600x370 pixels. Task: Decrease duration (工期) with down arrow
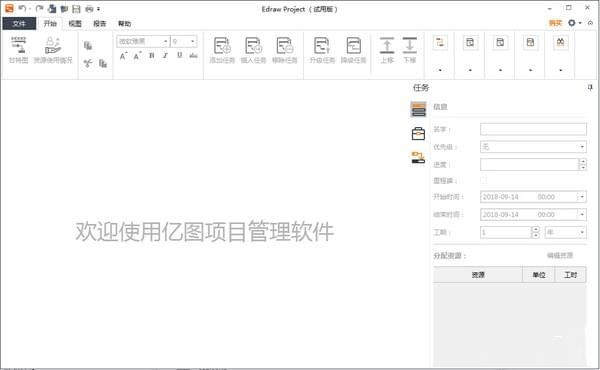pos(536,235)
